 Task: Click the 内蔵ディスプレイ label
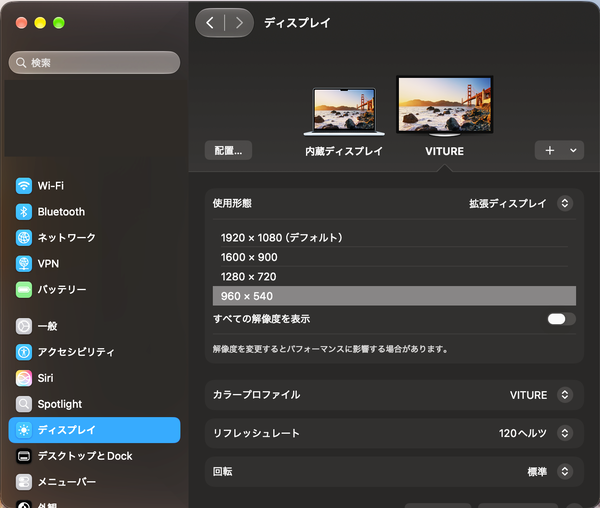[344, 151]
